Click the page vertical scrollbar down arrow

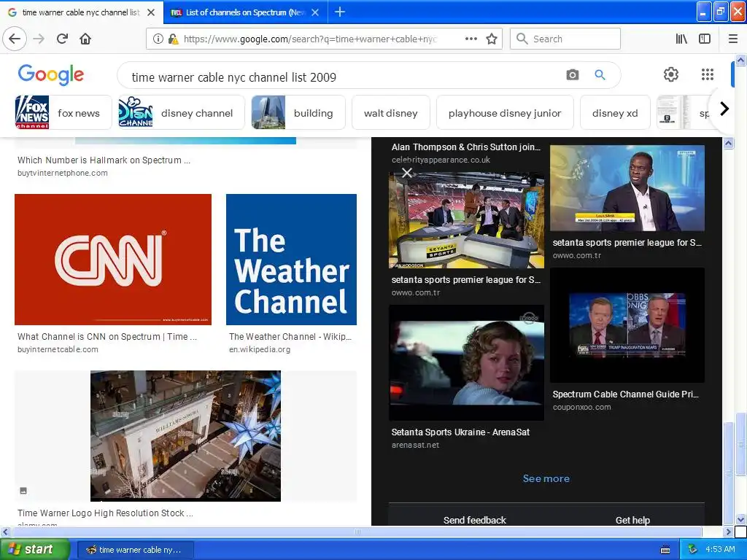[x=740, y=519]
